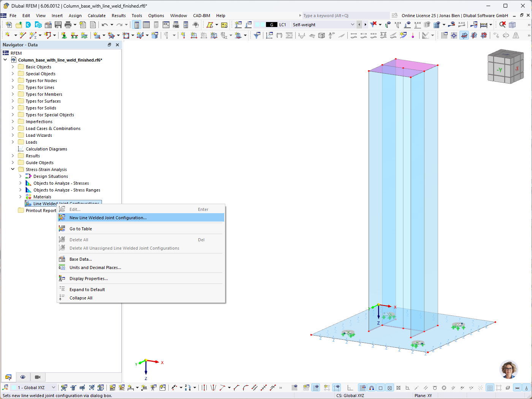Select Collapse All menu entry
The width and height of the screenshot is (532, 399).
(141, 298)
